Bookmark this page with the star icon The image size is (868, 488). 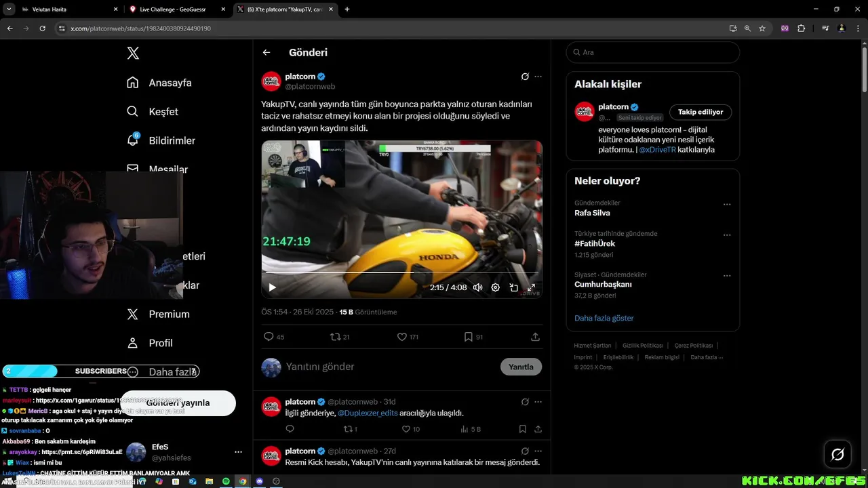point(762,28)
